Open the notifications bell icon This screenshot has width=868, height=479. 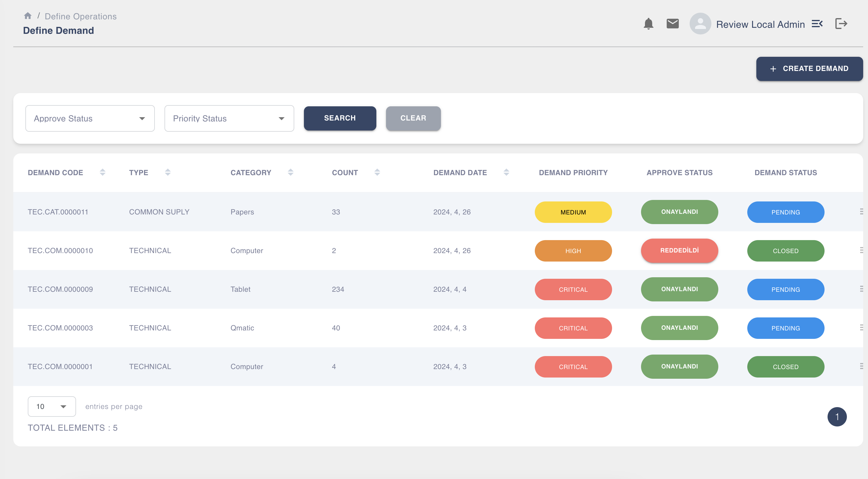tap(648, 24)
